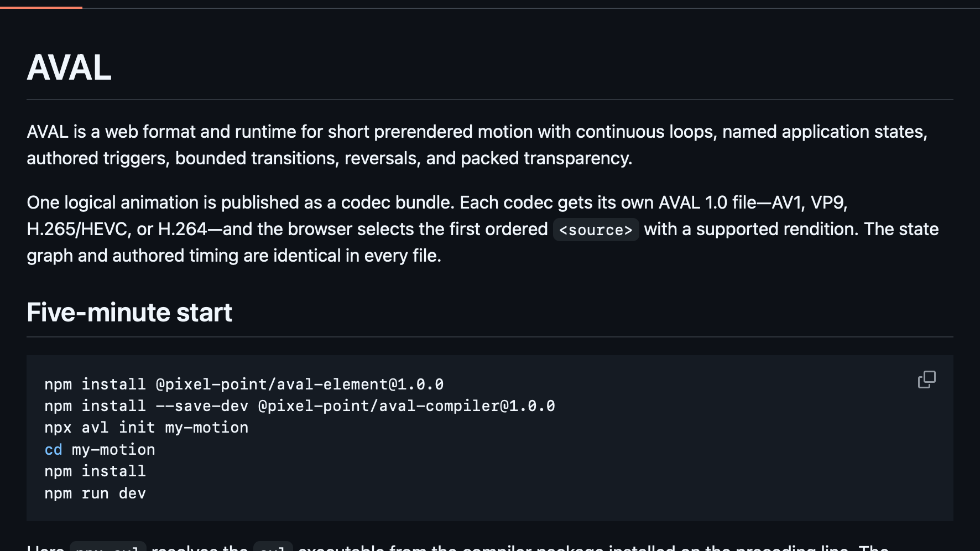980x551 pixels.
Task: Click the AVAL 1.0 file text
Action: (707, 202)
